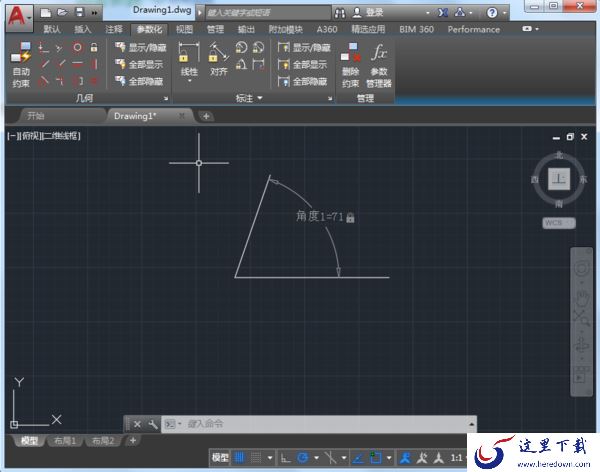Click the Open file icon in title bar
Image resolution: width=600 pixels, height=472 pixels.
62,13
